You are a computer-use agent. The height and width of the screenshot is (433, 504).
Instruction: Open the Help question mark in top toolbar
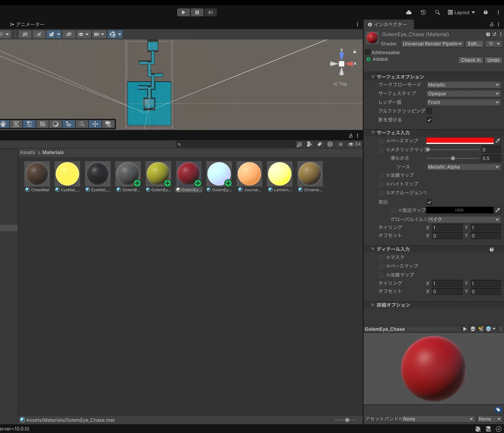tap(486, 13)
